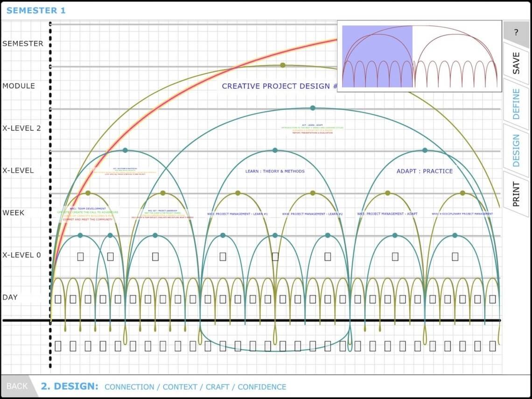Select the olive node atop the MODULE arc

point(282,65)
